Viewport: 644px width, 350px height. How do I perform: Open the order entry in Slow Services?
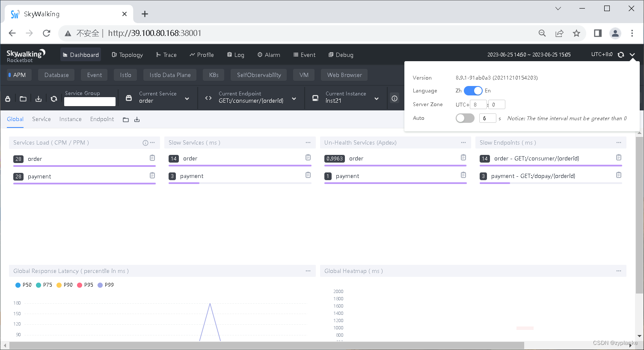pyautogui.click(x=190, y=158)
